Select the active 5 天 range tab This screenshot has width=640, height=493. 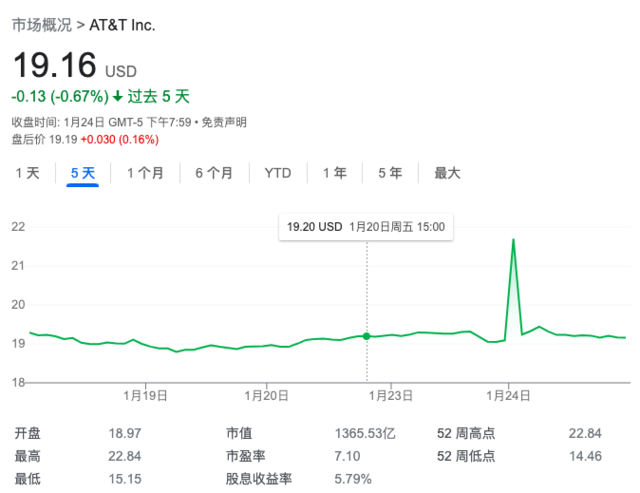coord(82,173)
